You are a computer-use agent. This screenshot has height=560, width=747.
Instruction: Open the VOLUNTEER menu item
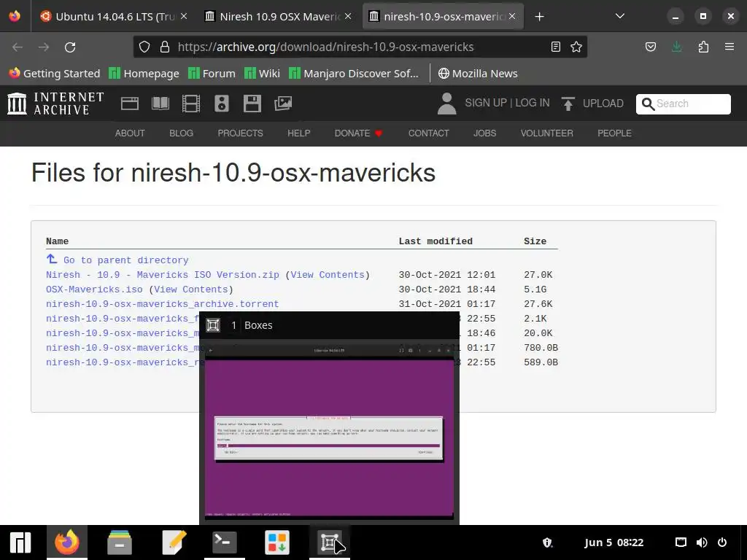coord(546,133)
